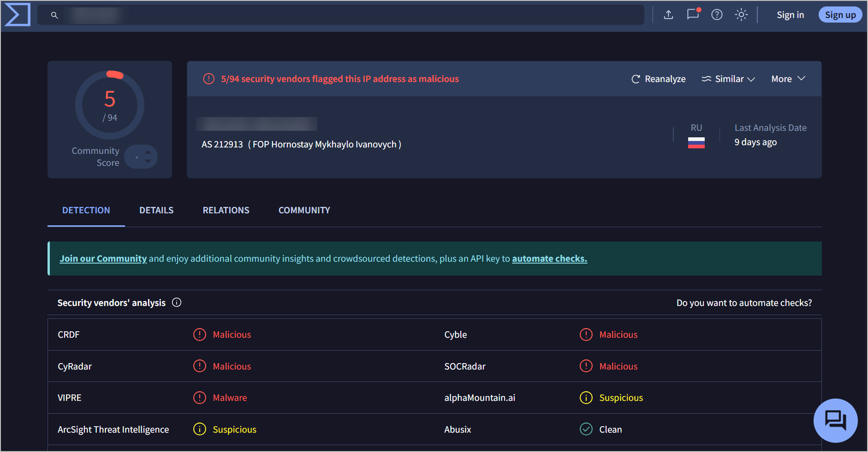The height and width of the screenshot is (452, 868).
Task: Expand the More dropdown menu
Action: pyautogui.click(x=788, y=79)
